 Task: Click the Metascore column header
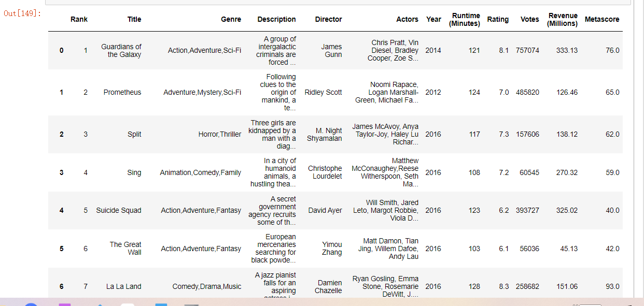[x=602, y=19]
